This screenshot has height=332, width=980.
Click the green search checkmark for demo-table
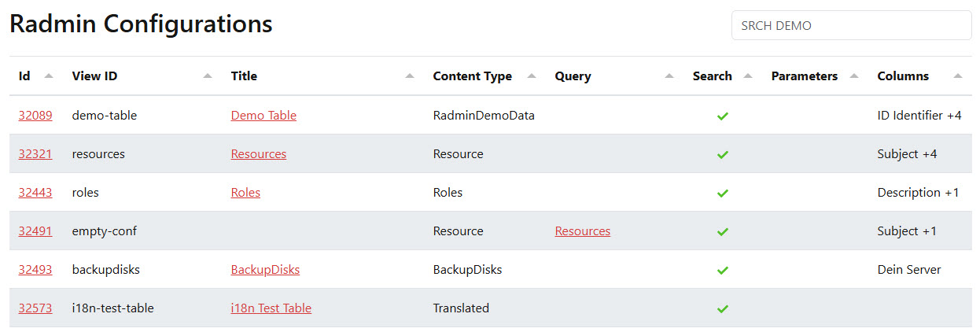(x=723, y=116)
